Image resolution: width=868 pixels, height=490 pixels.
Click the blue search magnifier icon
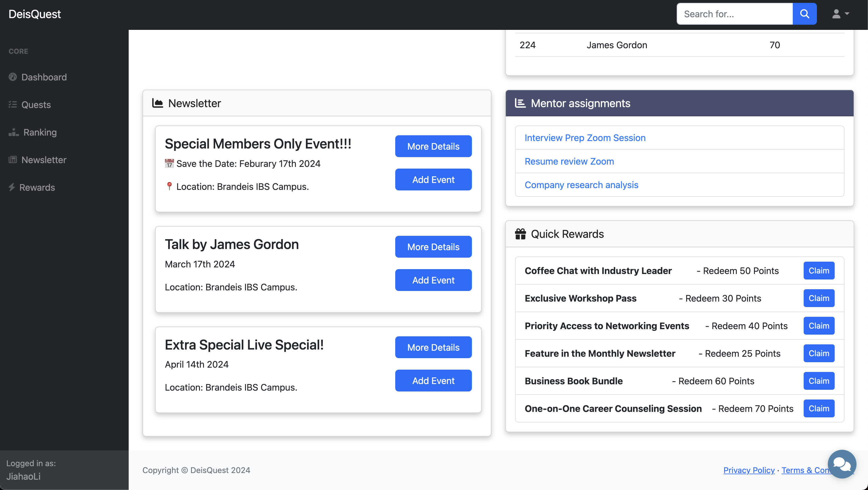[x=804, y=14]
